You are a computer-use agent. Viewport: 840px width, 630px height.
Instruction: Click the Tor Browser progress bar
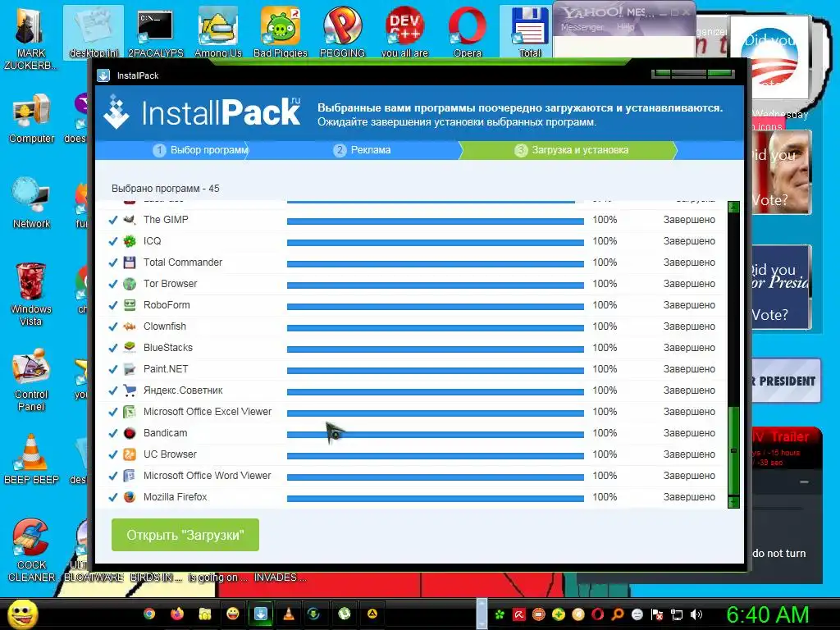coord(436,285)
